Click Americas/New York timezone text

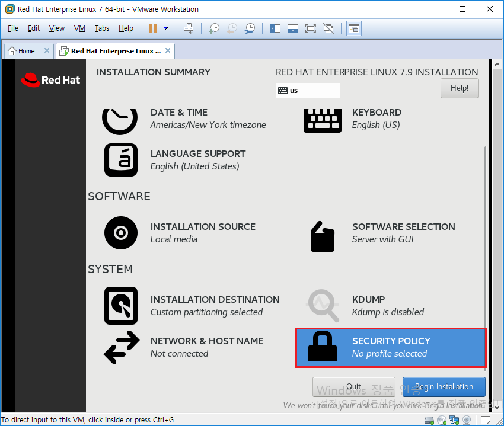(208, 125)
